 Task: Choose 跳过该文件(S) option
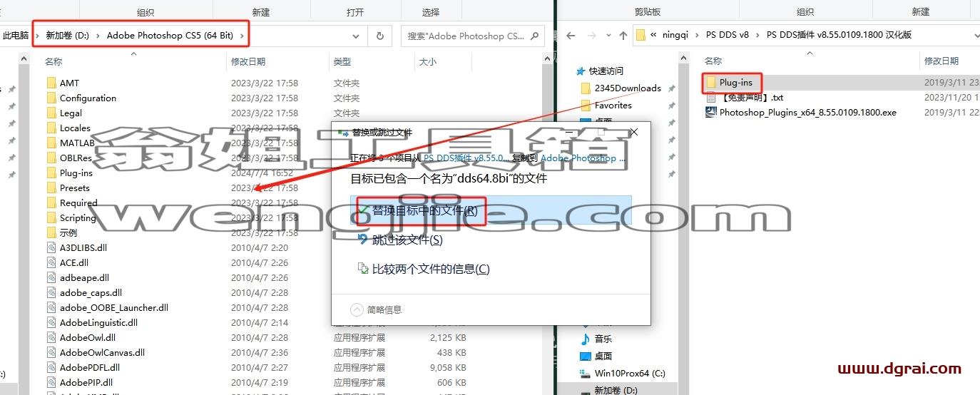491,240
